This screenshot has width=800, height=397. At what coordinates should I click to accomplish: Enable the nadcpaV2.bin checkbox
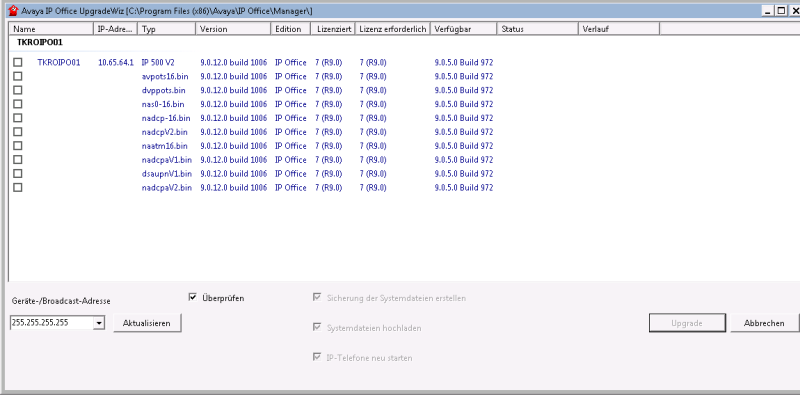pyautogui.click(x=18, y=187)
